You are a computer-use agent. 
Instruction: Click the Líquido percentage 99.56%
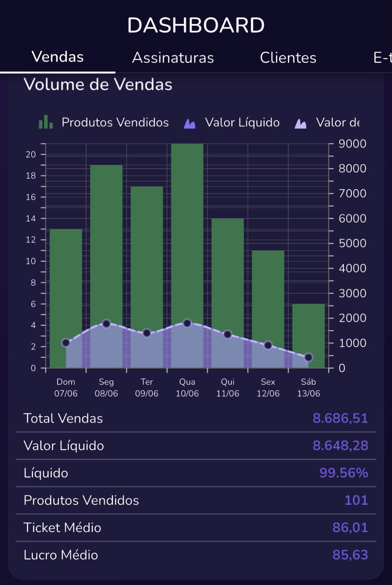(343, 473)
